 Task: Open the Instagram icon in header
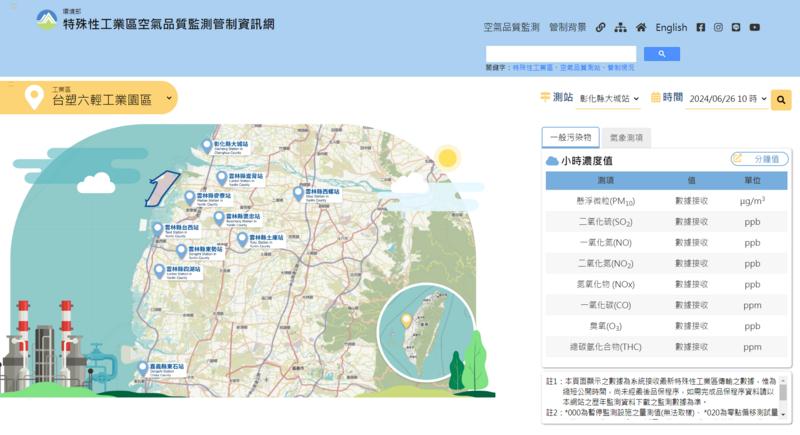[x=718, y=28]
